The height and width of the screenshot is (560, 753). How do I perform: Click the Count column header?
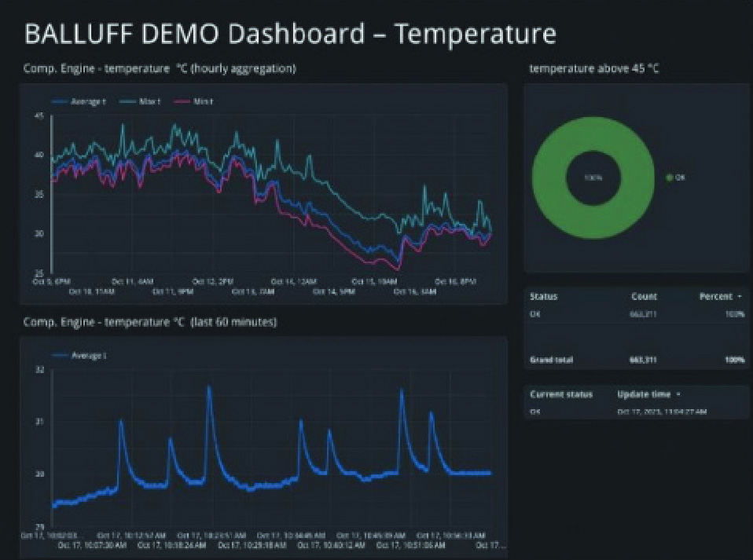(x=644, y=297)
